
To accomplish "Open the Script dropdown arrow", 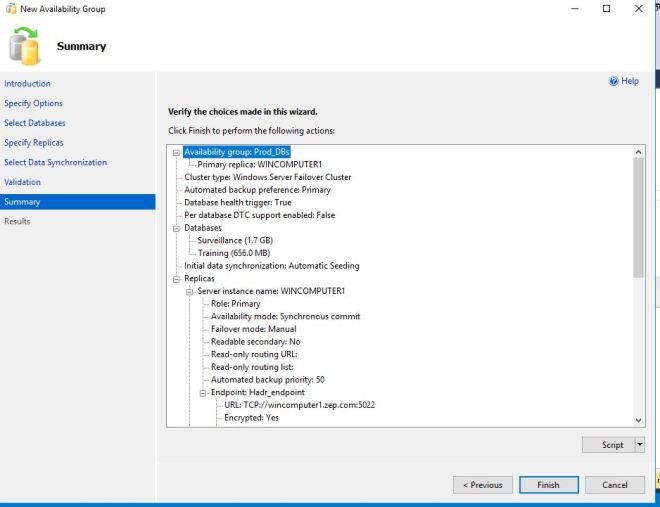I will click(x=640, y=445).
